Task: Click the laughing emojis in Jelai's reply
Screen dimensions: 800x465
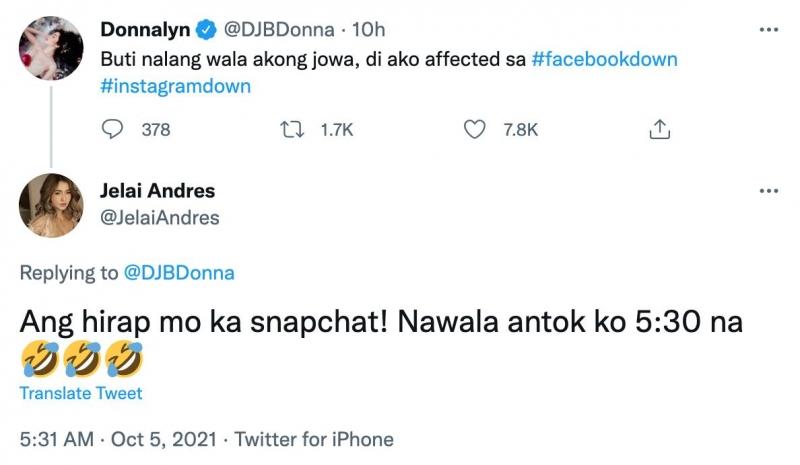Action: (81, 357)
